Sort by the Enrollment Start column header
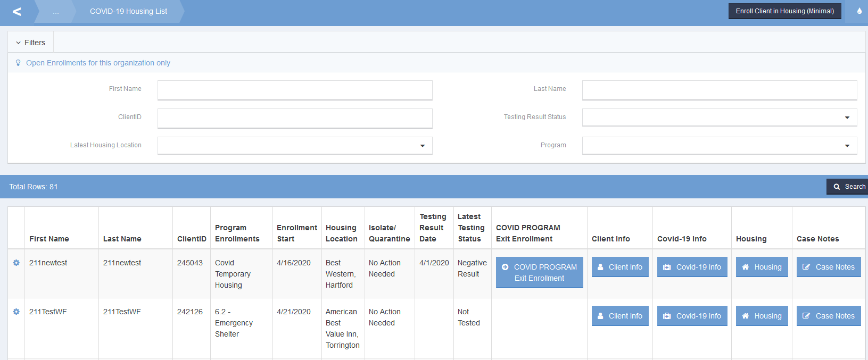The height and width of the screenshot is (360, 868). (x=296, y=233)
